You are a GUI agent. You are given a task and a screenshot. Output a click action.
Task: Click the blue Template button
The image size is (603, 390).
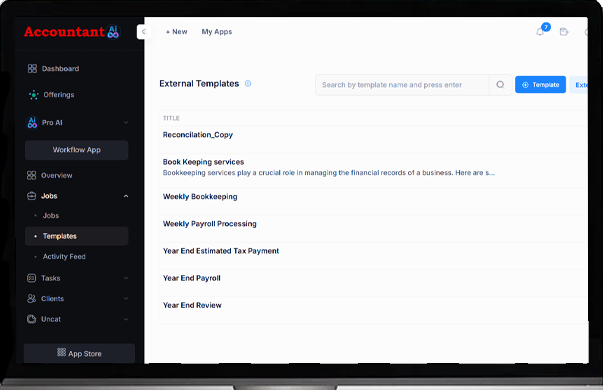point(540,85)
